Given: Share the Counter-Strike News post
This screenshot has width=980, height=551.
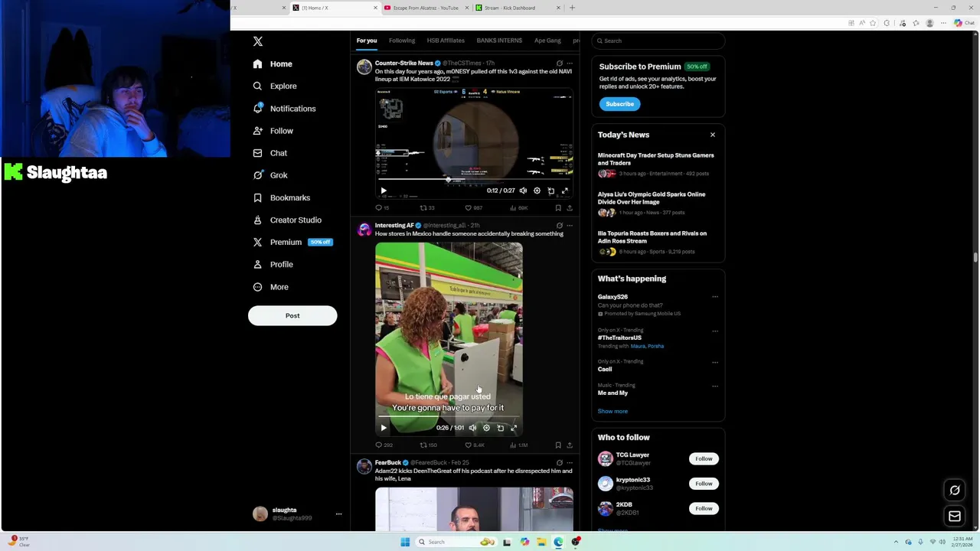Looking at the screenshot, I should [x=570, y=207].
